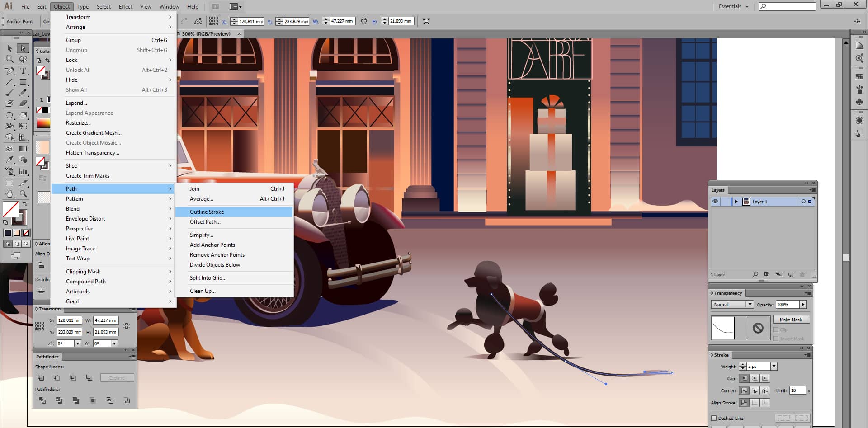
Task: Choose the Rotate tool
Action: [x=9, y=115]
